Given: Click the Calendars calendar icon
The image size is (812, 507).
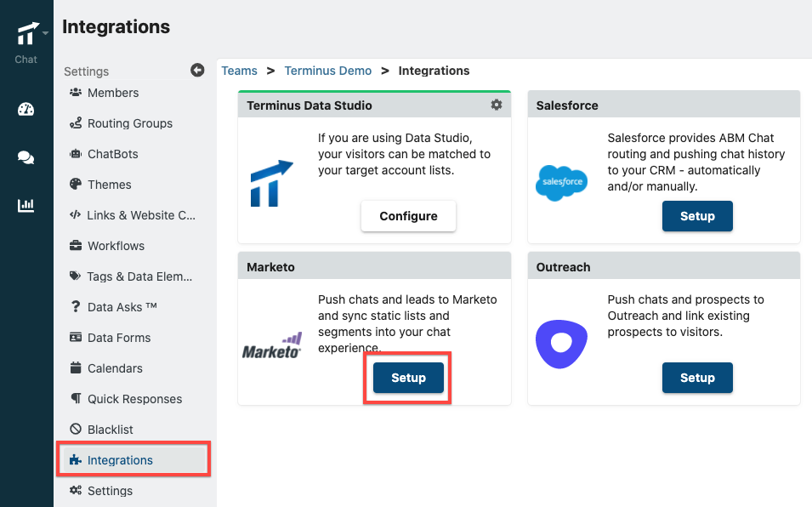Looking at the screenshot, I should [76, 367].
